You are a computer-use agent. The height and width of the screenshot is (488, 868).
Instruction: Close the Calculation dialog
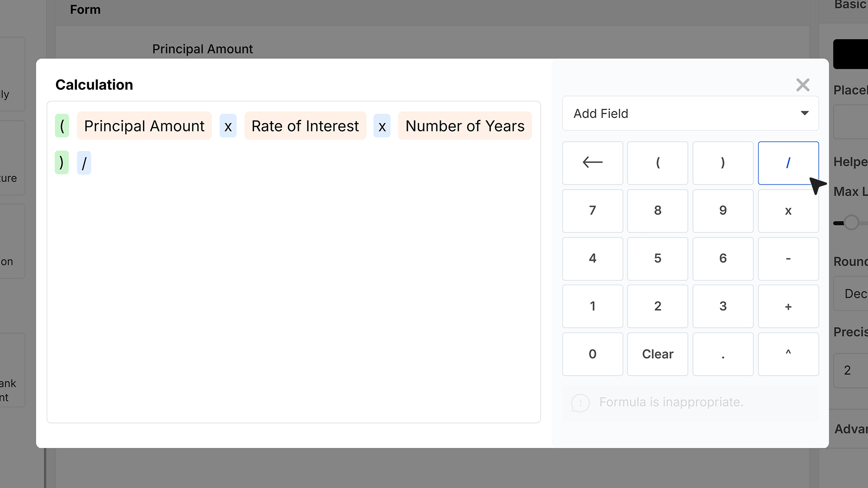click(803, 85)
